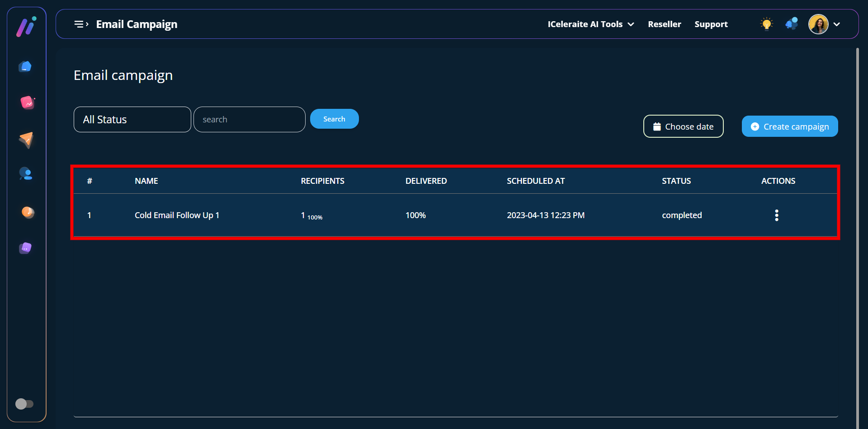The height and width of the screenshot is (429, 868).
Task: Click the blue Search button
Action: click(x=334, y=119)
